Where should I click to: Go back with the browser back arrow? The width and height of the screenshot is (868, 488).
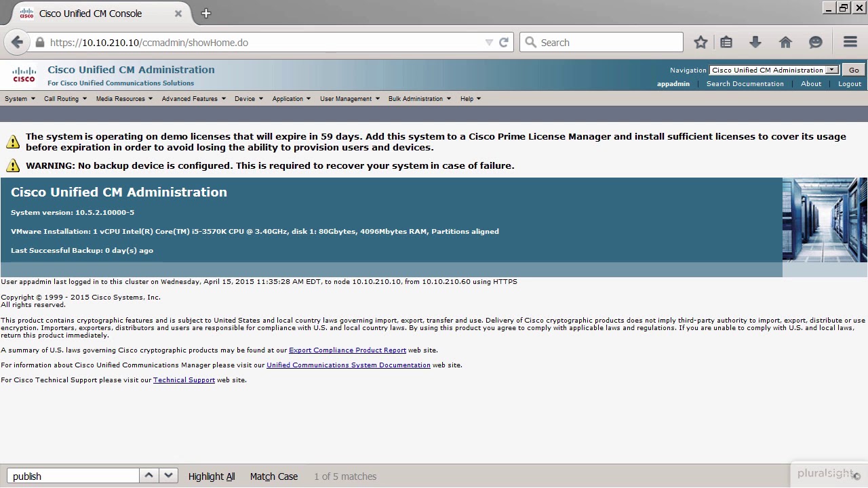(x=18, y=42)
